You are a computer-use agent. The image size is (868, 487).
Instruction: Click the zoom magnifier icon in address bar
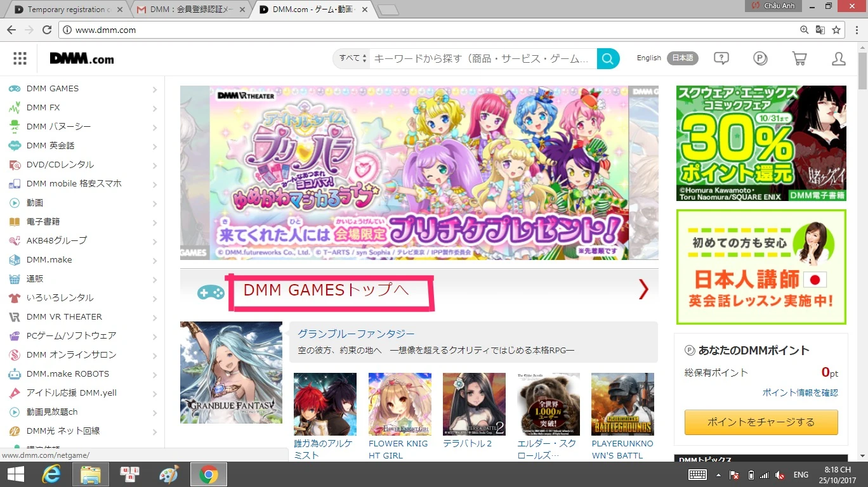coord(805,30)
